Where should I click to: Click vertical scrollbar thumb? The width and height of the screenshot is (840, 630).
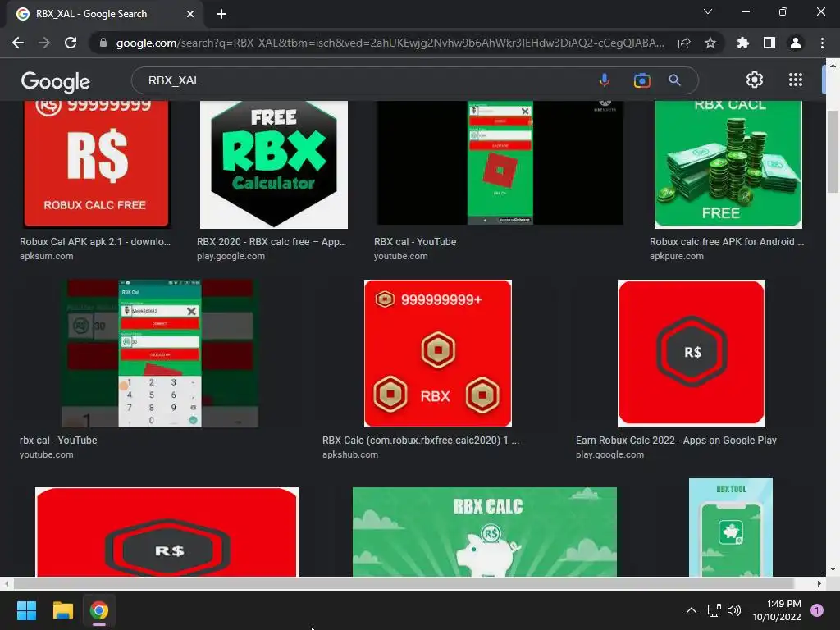[x=832, y=152]
